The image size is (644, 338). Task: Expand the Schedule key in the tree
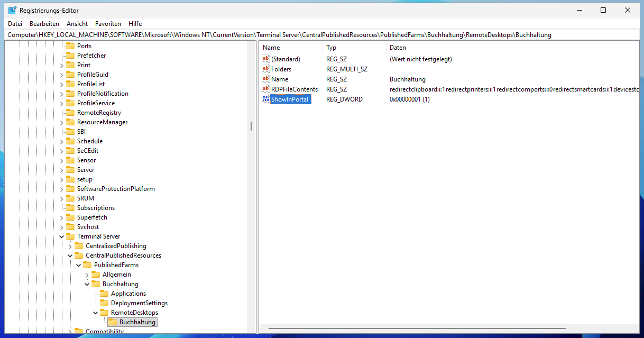61,141
